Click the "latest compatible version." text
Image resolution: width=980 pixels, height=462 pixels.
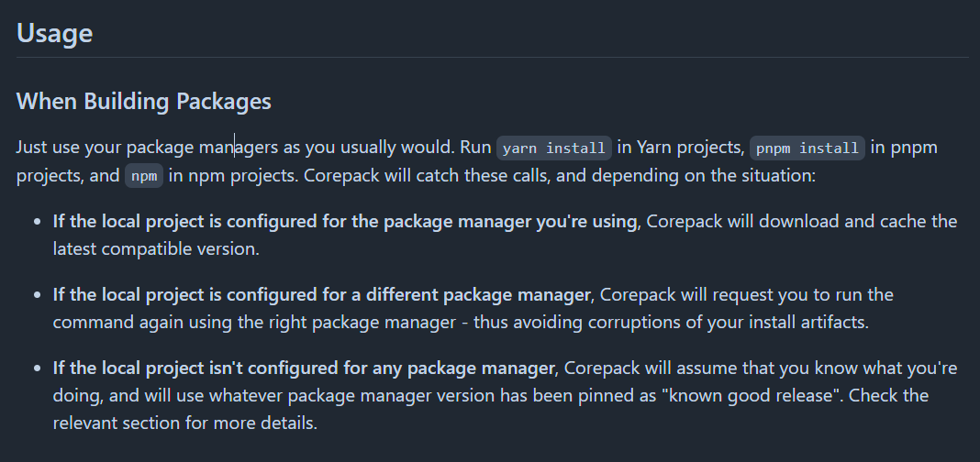[156, 249]
